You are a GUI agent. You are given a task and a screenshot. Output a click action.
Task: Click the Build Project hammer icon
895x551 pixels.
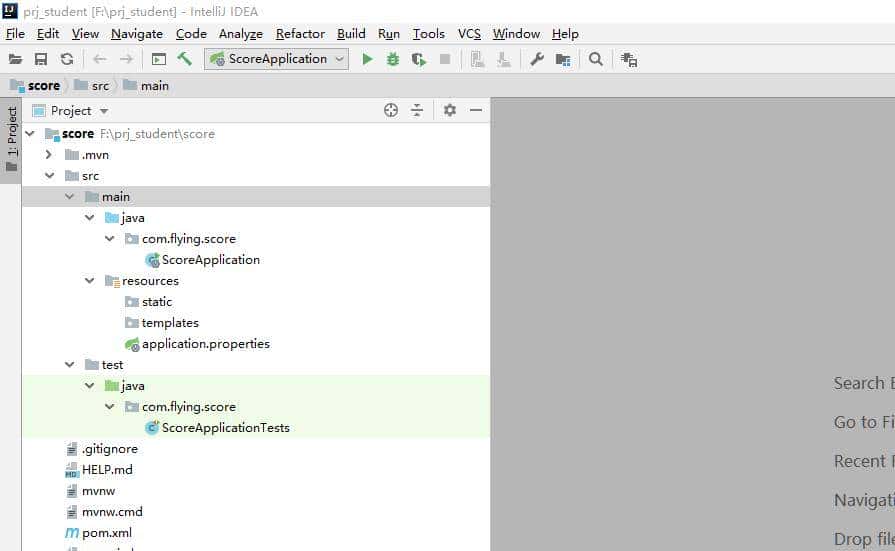(184, 59)
